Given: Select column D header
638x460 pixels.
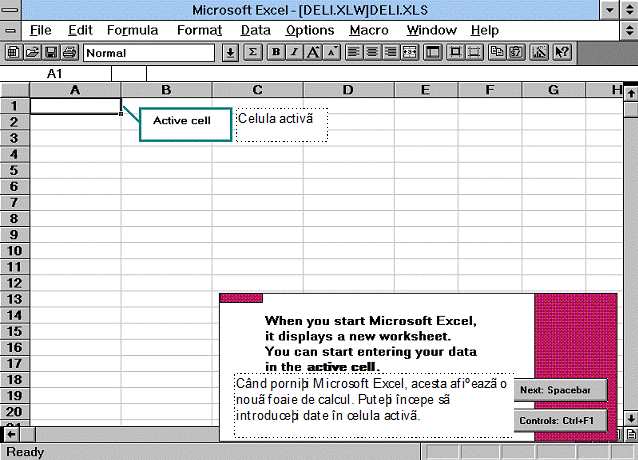Looking at the screenshot, I should (349, 89).
